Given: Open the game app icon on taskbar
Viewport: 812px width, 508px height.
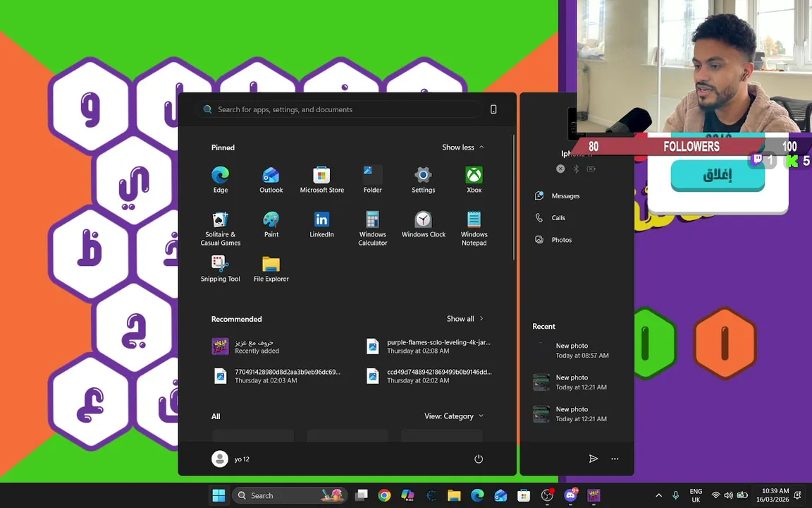Looking at the screenshot, I should (x=593, y=495).
